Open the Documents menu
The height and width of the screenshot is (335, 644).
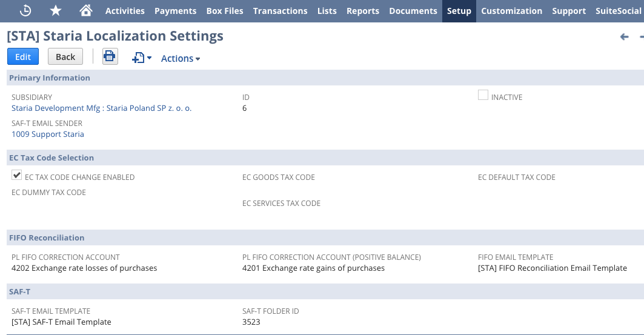pos(413,11)
